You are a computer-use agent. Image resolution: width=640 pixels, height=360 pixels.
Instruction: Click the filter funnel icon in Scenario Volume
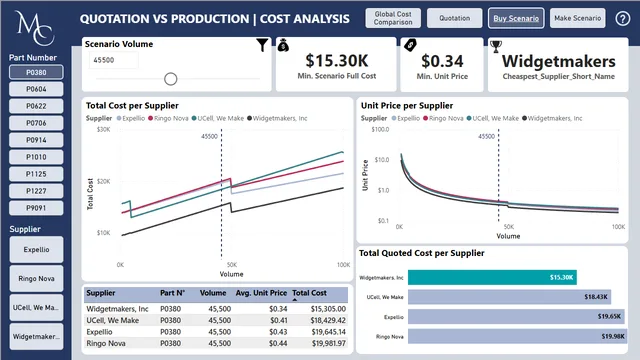tap(262, 45)
